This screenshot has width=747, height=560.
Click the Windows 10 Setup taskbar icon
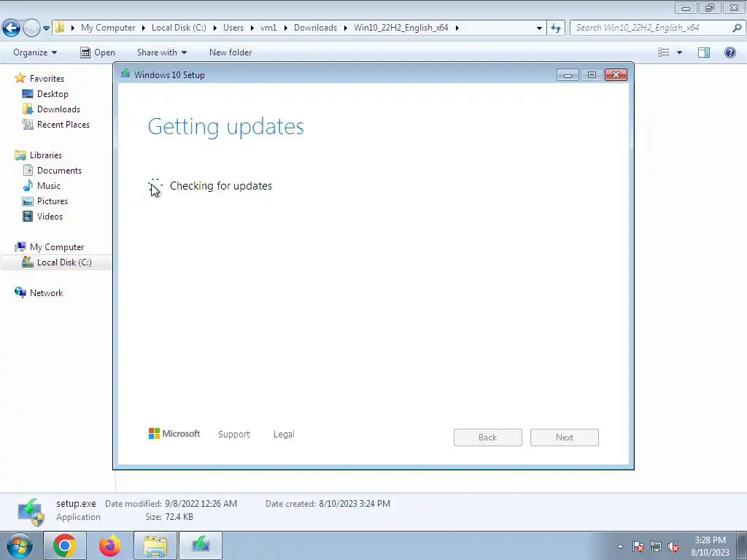201,545
